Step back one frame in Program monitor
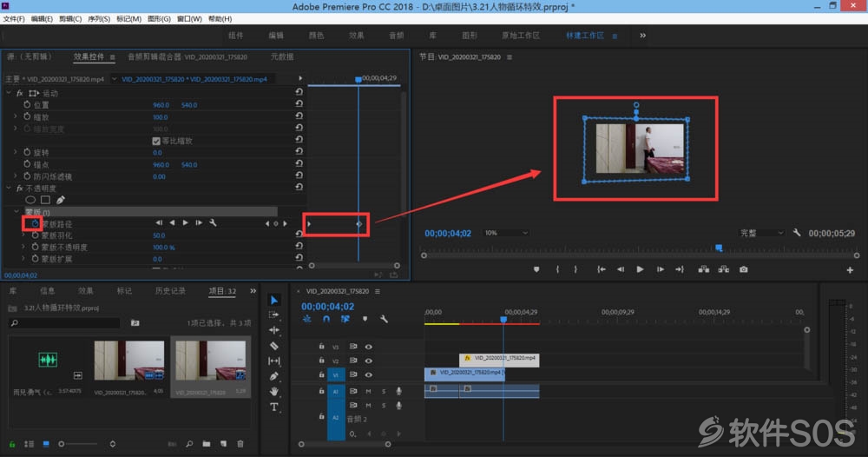The height and width of the screenshot is (457, 868). click(621, 269)
